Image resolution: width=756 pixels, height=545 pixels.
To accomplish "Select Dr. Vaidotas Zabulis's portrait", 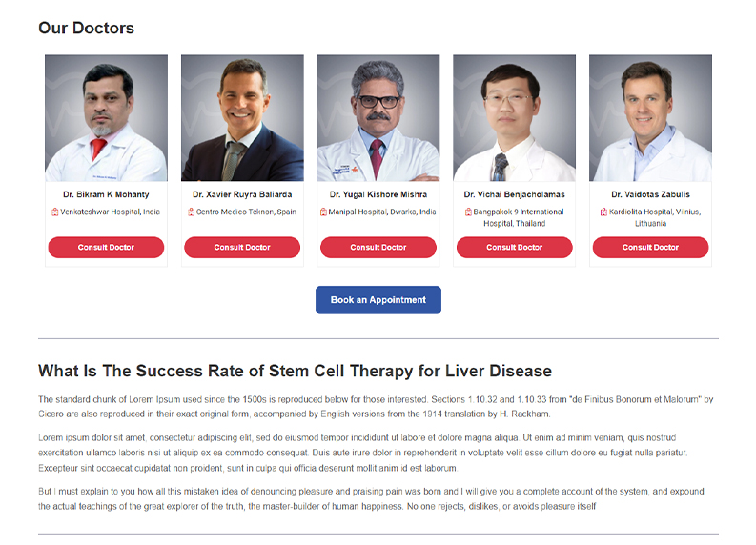I will point(650,118).
